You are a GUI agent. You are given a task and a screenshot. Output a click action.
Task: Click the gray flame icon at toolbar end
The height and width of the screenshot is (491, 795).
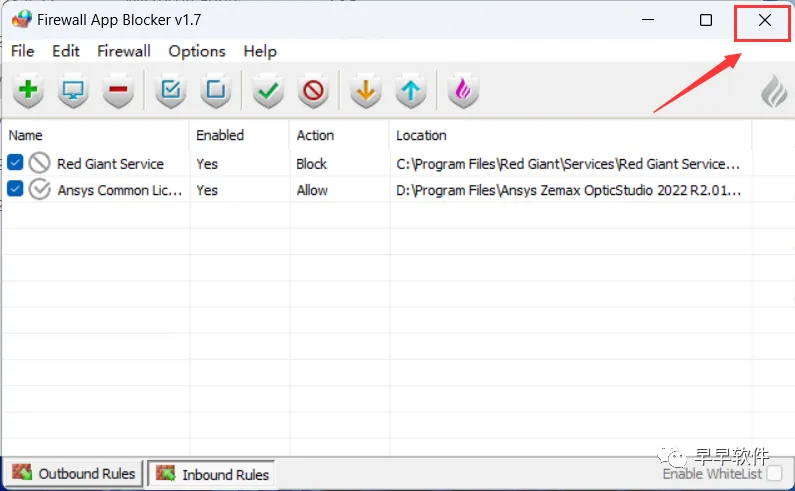click(774, 91)
